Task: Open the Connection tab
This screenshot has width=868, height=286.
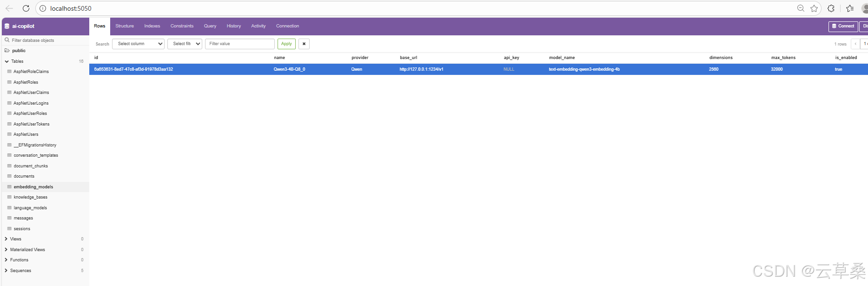Action: tap(288, 26)
